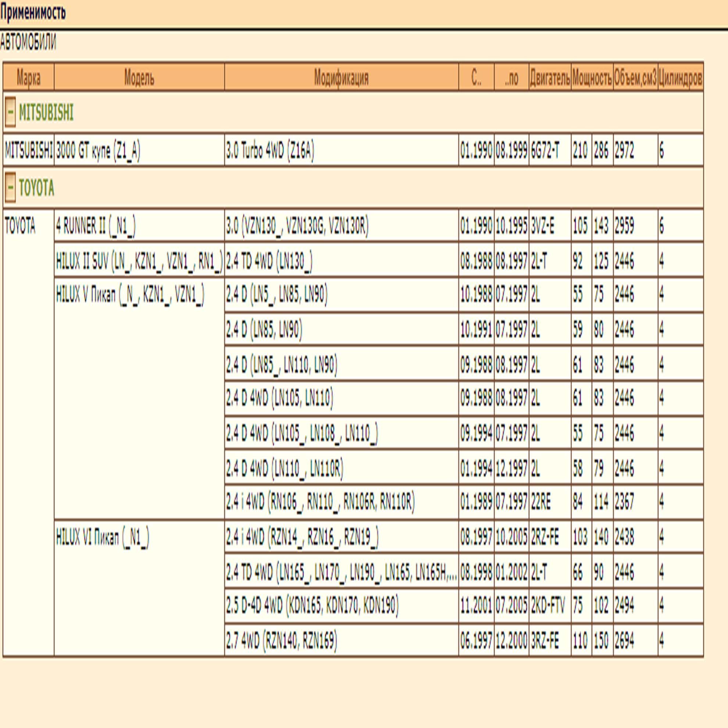Click the Мощность column header

click(592, 77)
